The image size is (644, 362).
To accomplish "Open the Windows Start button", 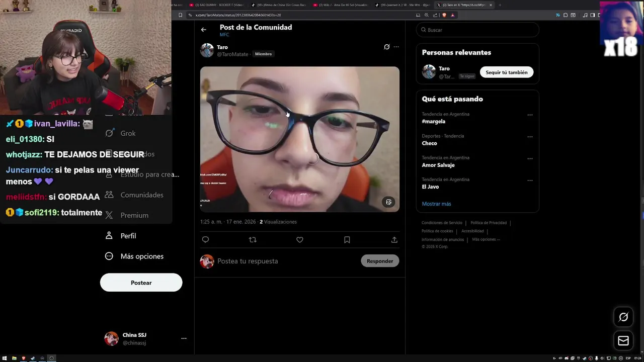I will (x=5, y=358).
